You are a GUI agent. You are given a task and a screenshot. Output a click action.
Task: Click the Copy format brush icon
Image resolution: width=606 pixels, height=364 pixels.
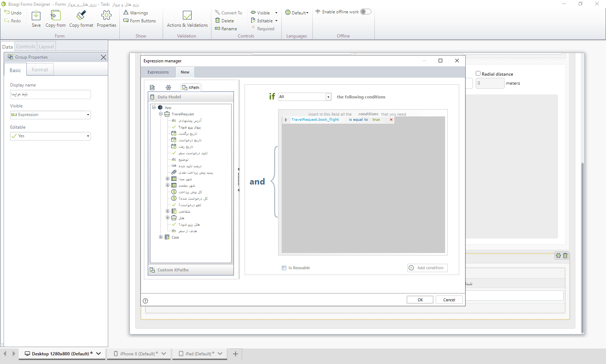coord(81,15)
